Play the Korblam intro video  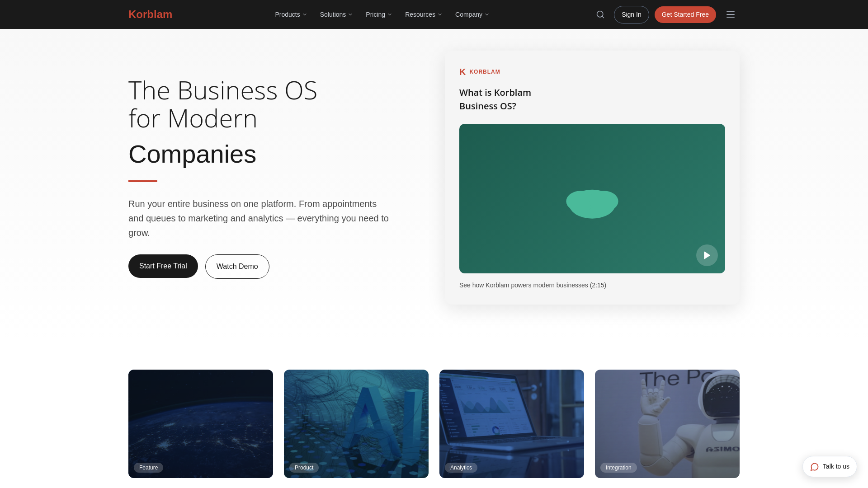[x=707, y=255]
